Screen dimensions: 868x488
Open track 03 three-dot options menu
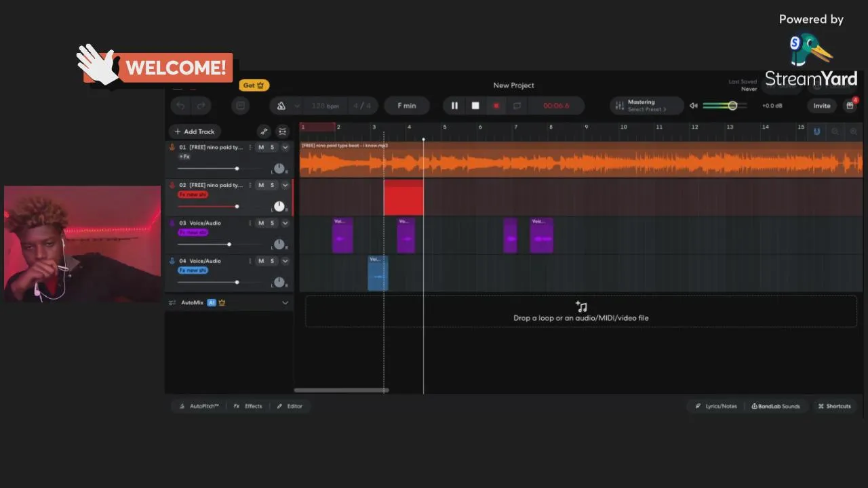tap(250, 223)
